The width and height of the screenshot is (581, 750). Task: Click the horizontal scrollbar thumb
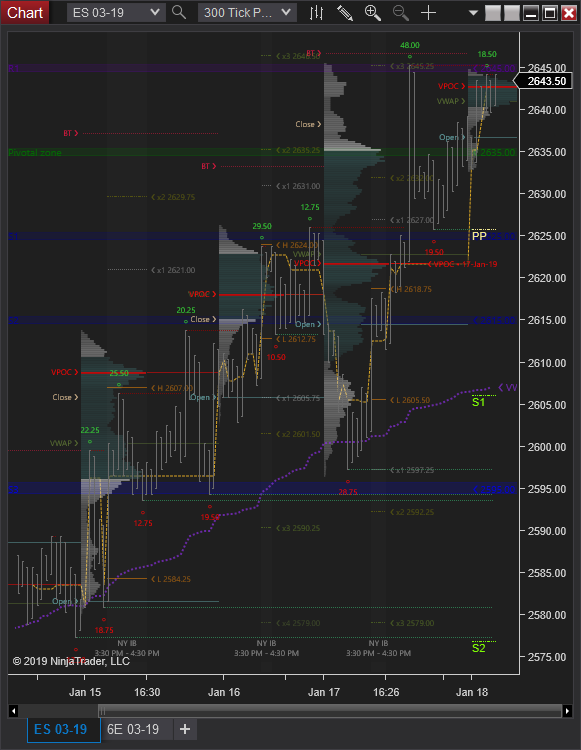pyautogui.click(x=330, y=711)
